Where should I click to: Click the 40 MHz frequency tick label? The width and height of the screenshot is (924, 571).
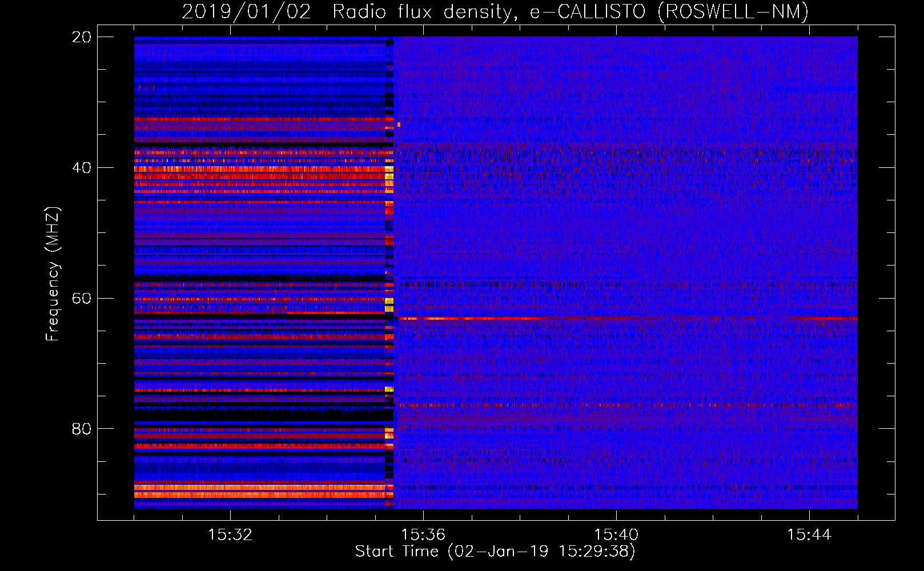tap(81, 168)
